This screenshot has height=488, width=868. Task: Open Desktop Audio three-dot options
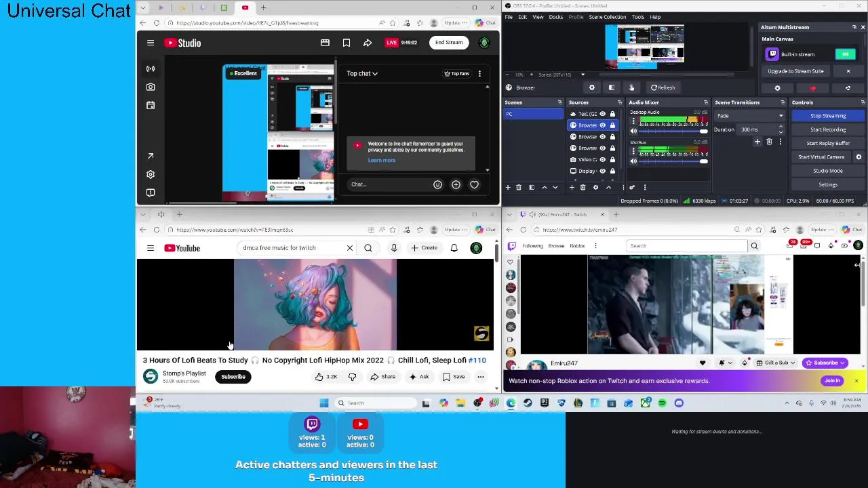633,121
